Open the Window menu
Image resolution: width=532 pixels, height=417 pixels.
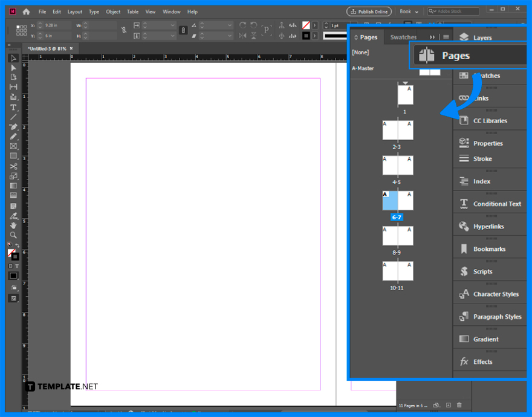(x=171, y=11)
